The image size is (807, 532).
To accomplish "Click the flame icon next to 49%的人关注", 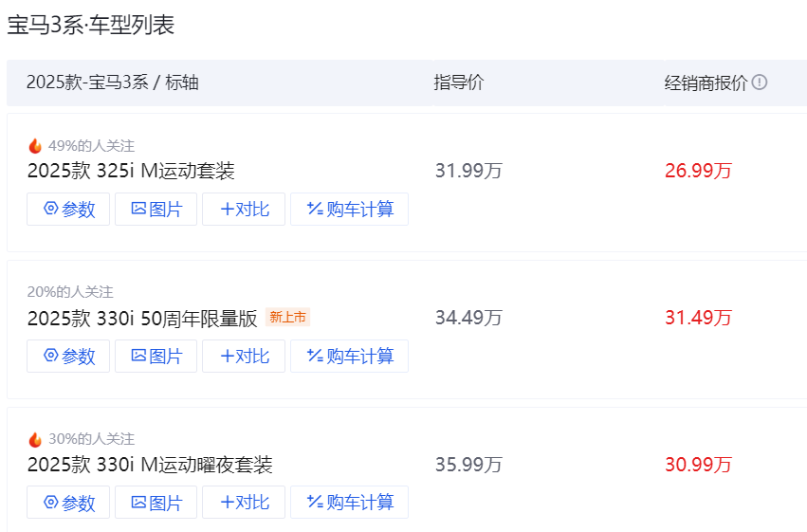I will pyautogui.click(x=35, y=146).
